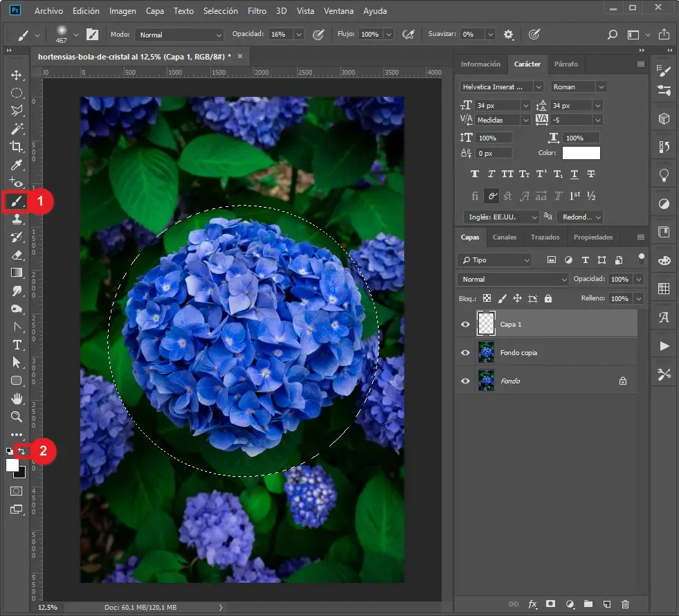The image size is (679, 616).
Task: Create a new layer with bottom icon
Action: click(607, 604)
